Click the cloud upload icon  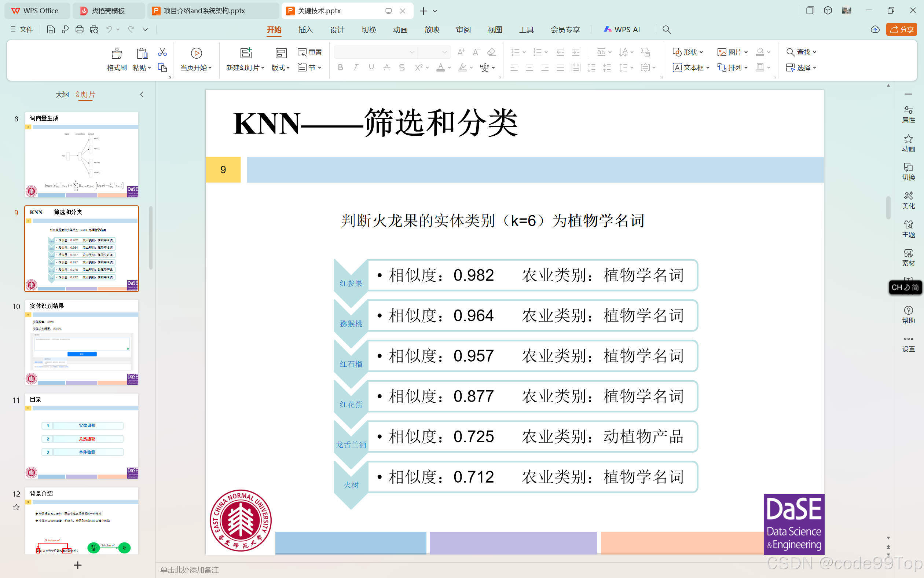[x=875, y=29]
